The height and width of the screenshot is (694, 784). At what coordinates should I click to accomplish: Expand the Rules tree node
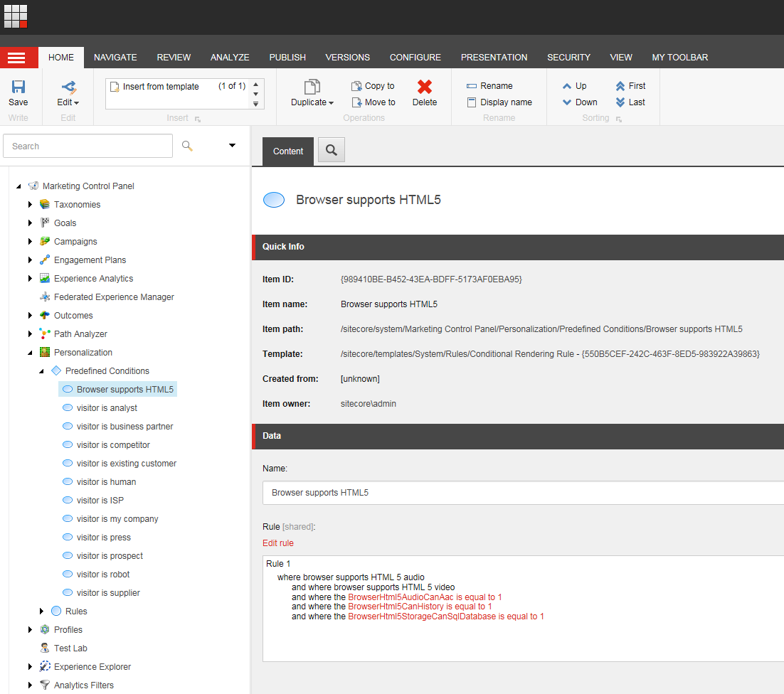tap(42, 611)
